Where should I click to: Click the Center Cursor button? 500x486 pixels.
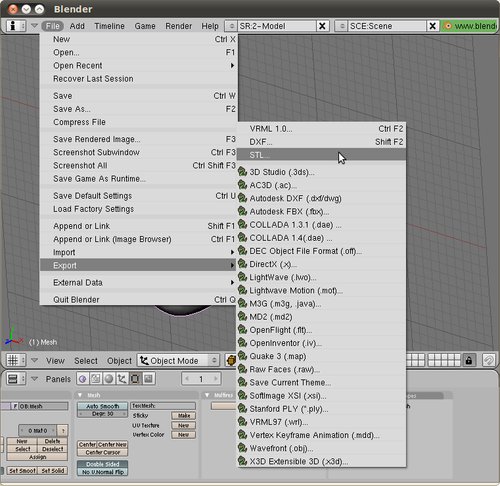102,453
